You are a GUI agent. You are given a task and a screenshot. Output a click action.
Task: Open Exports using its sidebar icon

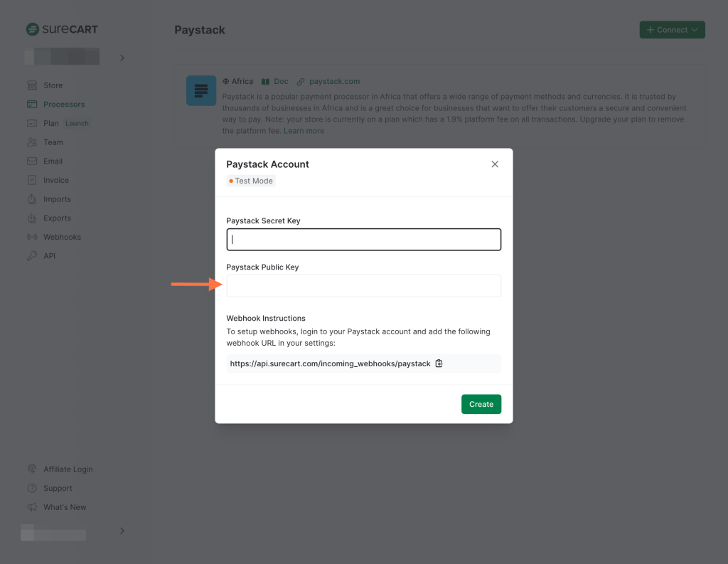(31, 218)
